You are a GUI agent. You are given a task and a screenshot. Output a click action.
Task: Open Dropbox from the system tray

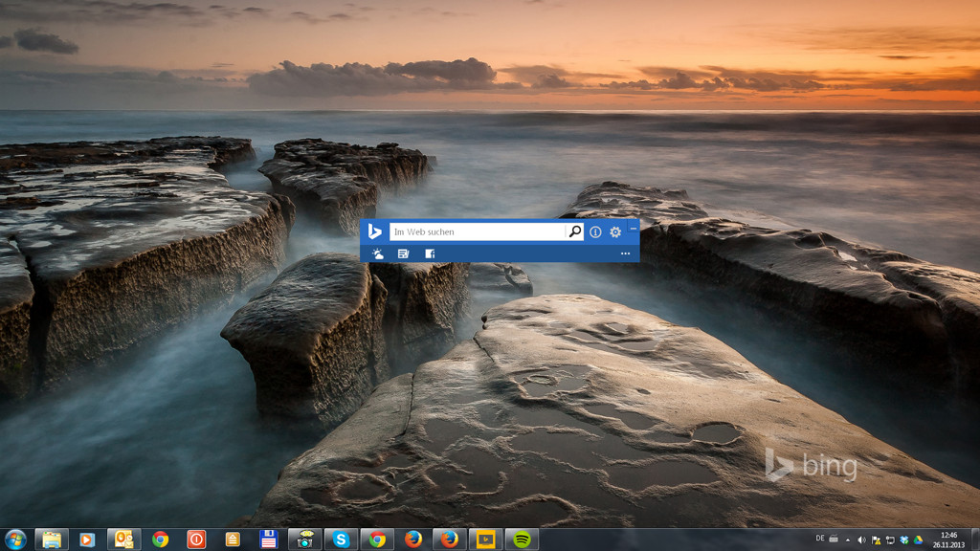tap(903, 540)
